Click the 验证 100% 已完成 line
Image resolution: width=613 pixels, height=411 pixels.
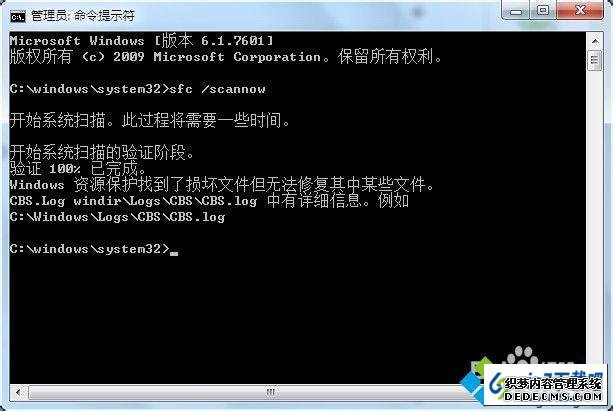click(78, 169)
